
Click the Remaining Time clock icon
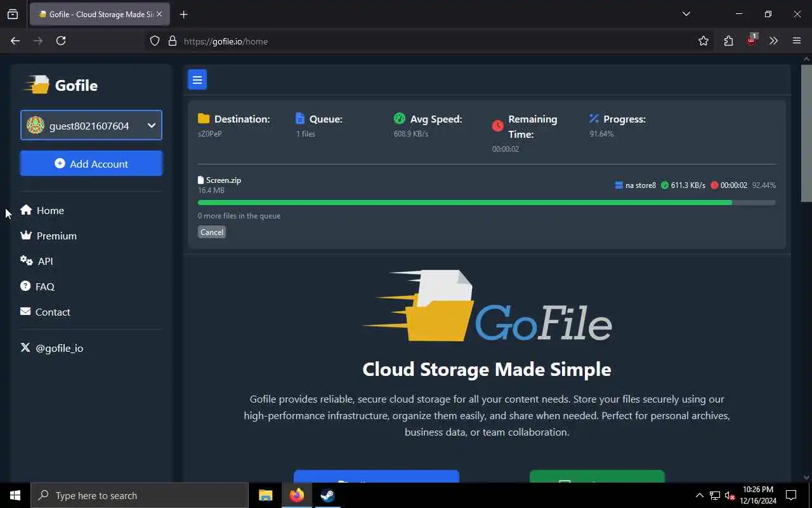tap(498, 126)
